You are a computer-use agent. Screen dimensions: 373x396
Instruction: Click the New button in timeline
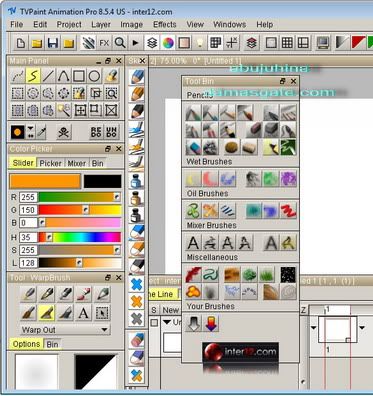click(171, 310)
